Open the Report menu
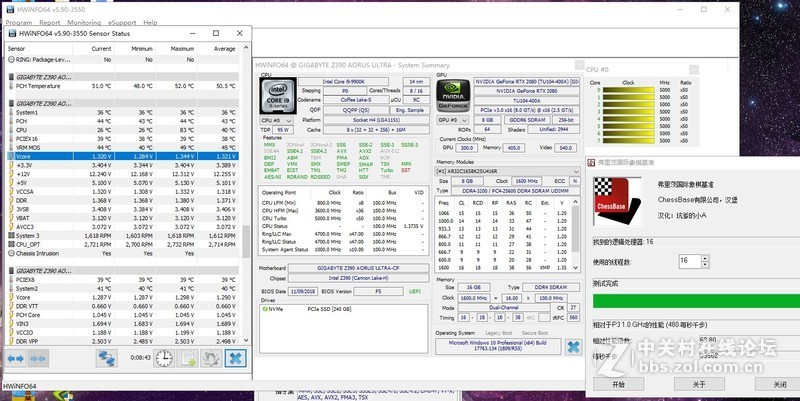 [x=49, y=22]
